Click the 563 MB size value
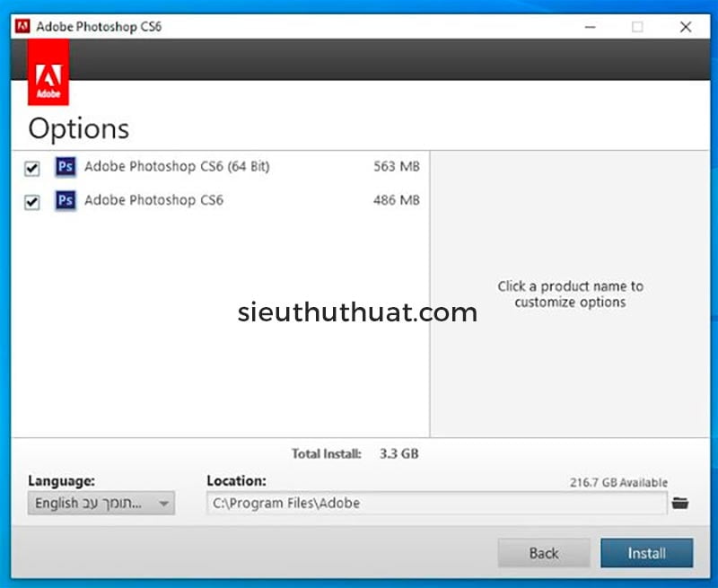 coord(396,167)
